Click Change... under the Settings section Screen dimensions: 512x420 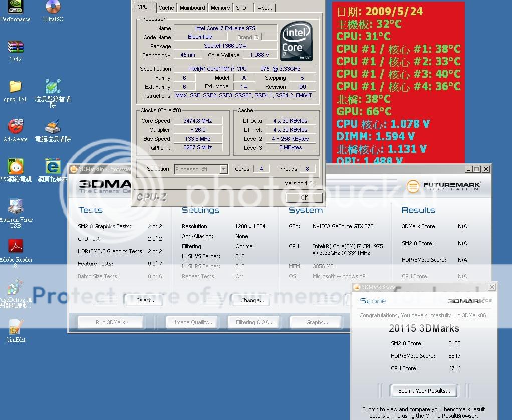pyautogui.click(x=252, y=300)
